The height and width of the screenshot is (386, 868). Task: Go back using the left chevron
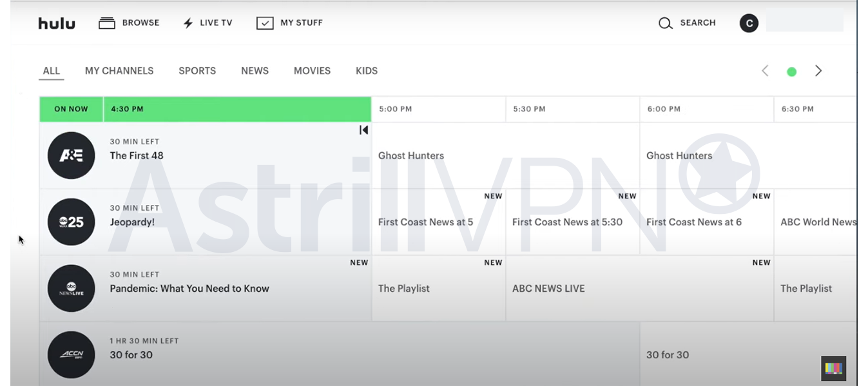click(x=765, y=71)
